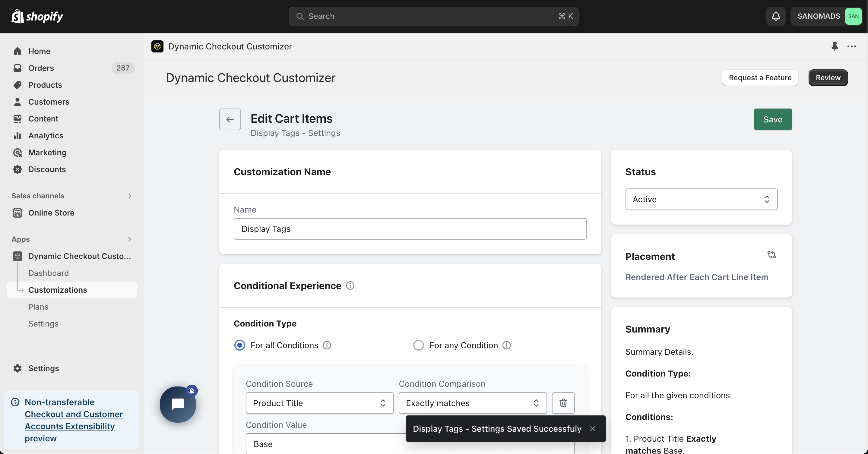
Task: Pin the app using pin icon
Action: (834, 46)
